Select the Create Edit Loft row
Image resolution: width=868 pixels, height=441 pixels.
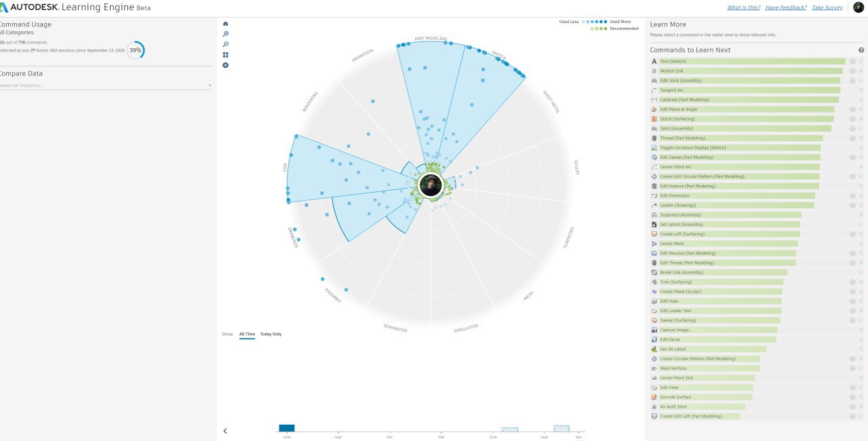coord(757,416)
